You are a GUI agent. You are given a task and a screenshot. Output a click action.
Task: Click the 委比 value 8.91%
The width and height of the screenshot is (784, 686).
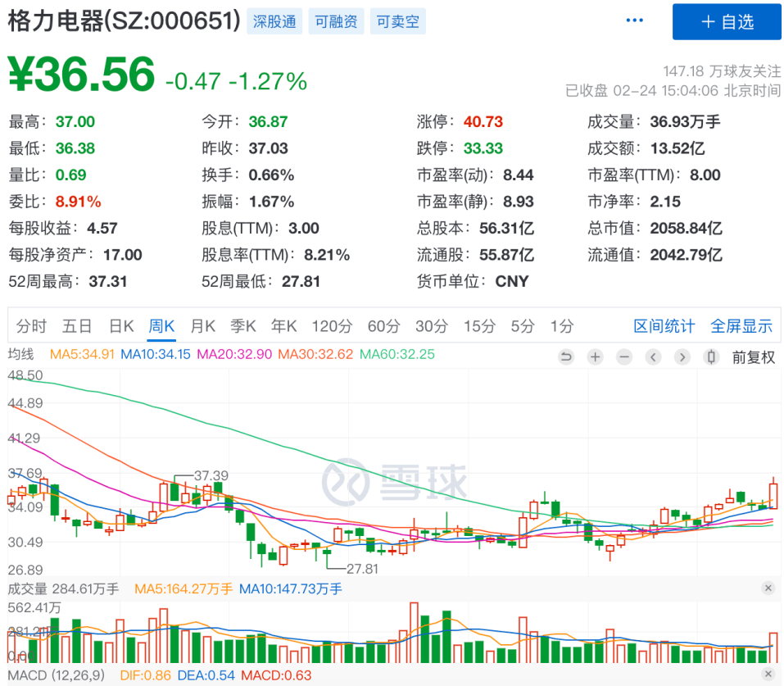click(x=79, y=202)
